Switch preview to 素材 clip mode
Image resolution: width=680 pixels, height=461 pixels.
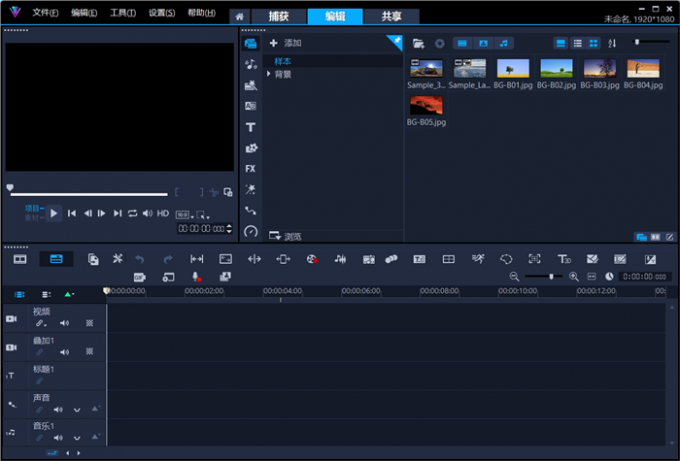pos(34,218)
